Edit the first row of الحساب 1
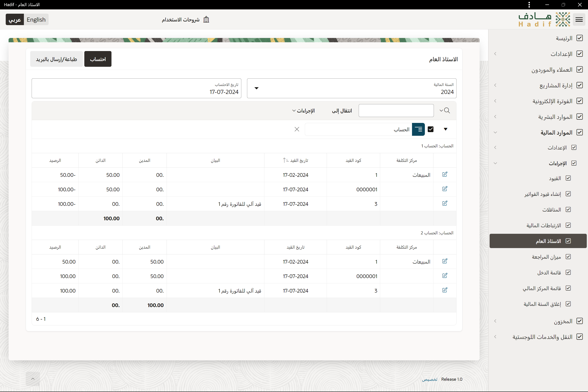Viewport: 588px width, 392px height. point(444,174)
